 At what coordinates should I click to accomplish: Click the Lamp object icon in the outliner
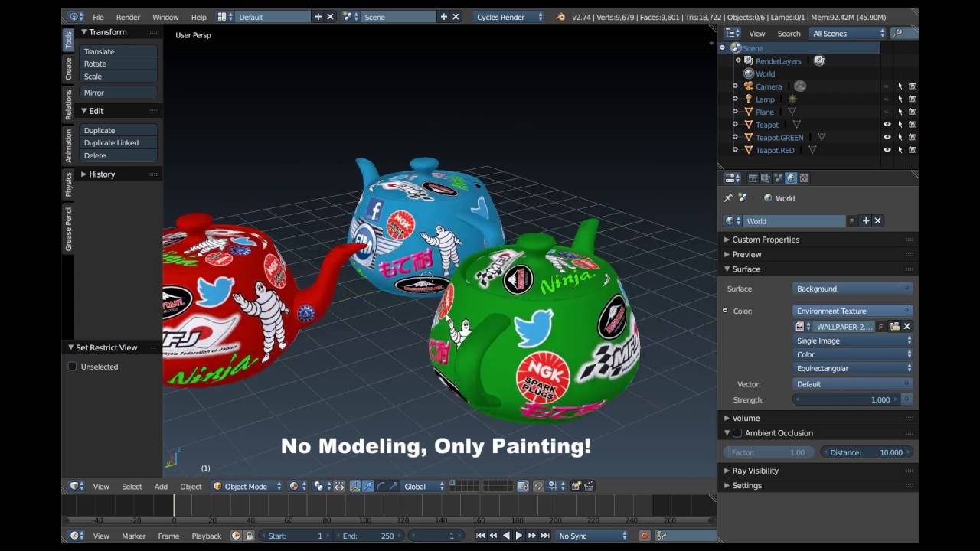[749, 99]
